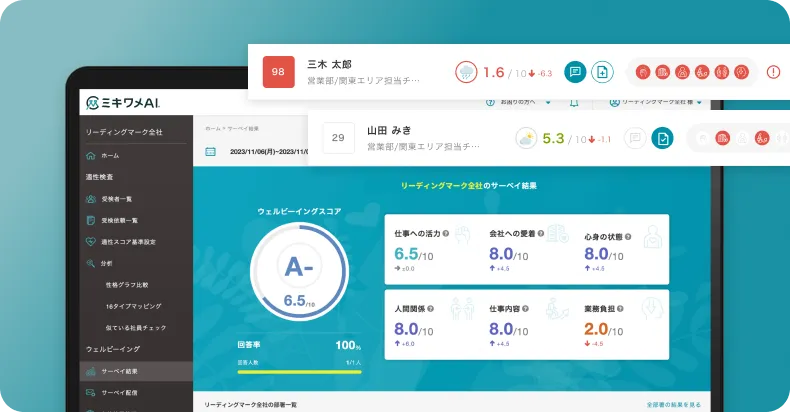This screenshot has width=790, height=412.
Task: Click the 仕事内容 8.0 score
Action: [509, 329]
